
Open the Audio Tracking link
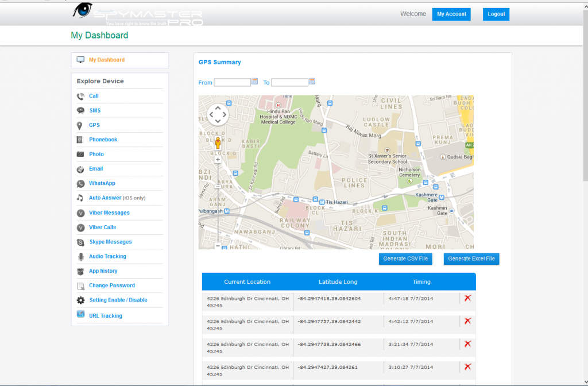point(107,257)
